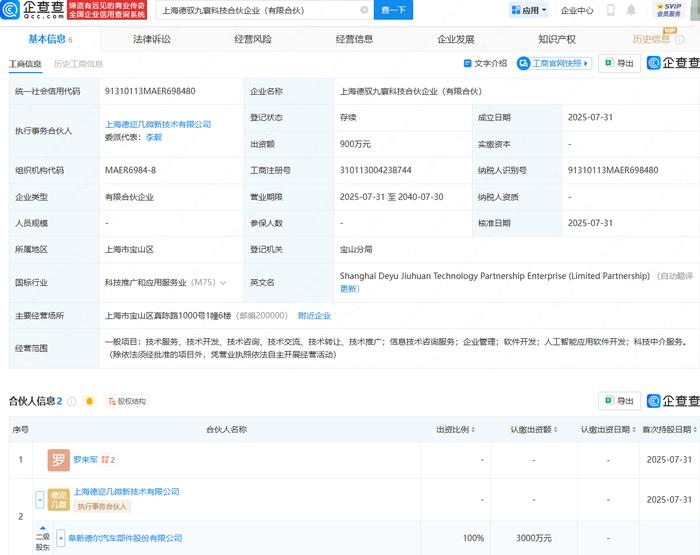Open 文字介绍 text introduction
Viewport: 700px width, 555px height.
[486, 63]
